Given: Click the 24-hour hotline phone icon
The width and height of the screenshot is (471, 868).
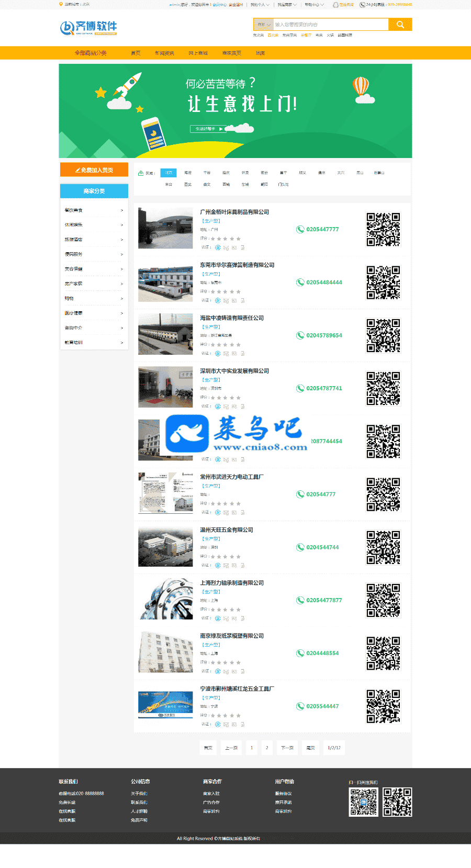Looking at the screenshot, I should click(362, 5).
